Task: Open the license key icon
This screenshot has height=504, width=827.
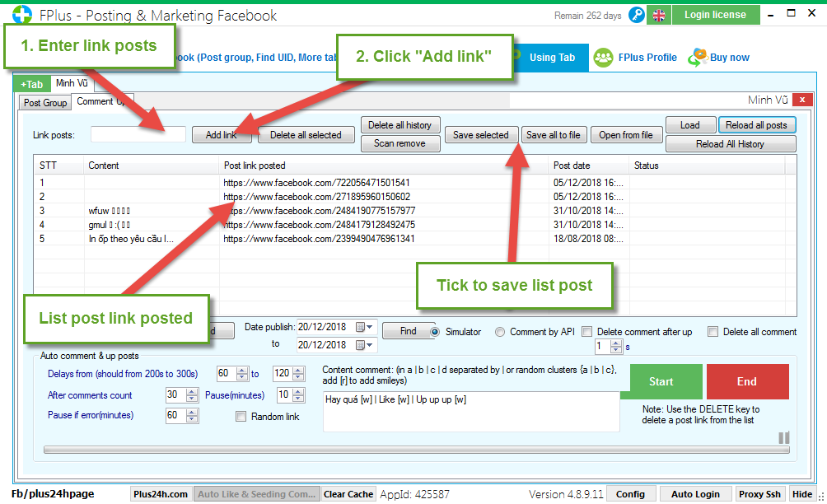Action: [637, 16]
